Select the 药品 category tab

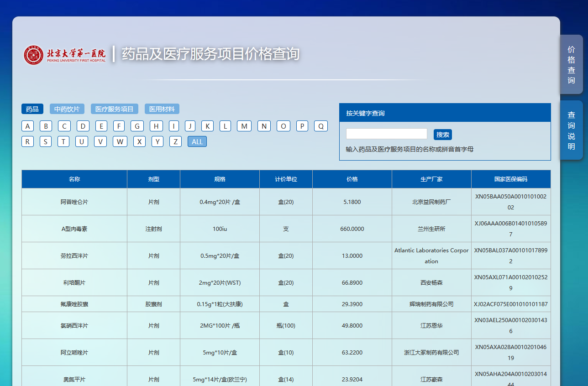point(32,109)
